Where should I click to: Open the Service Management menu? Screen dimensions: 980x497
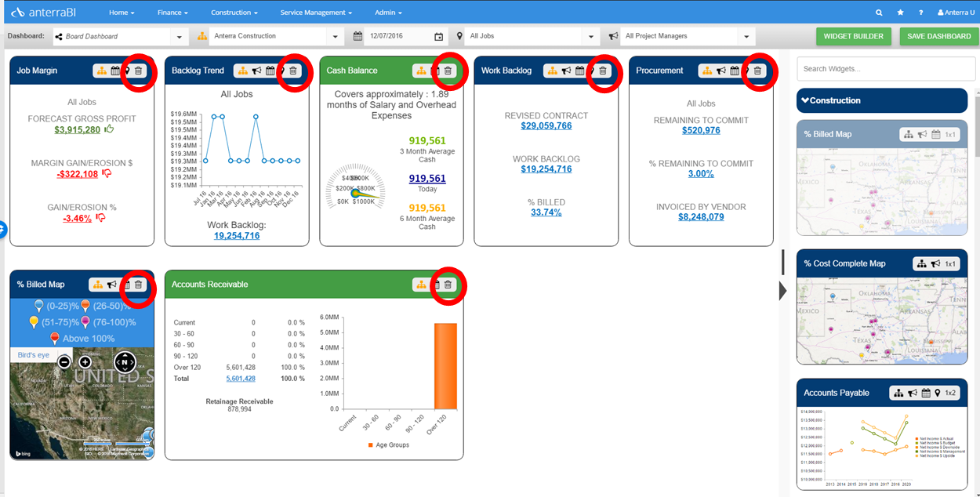point(316,13)
